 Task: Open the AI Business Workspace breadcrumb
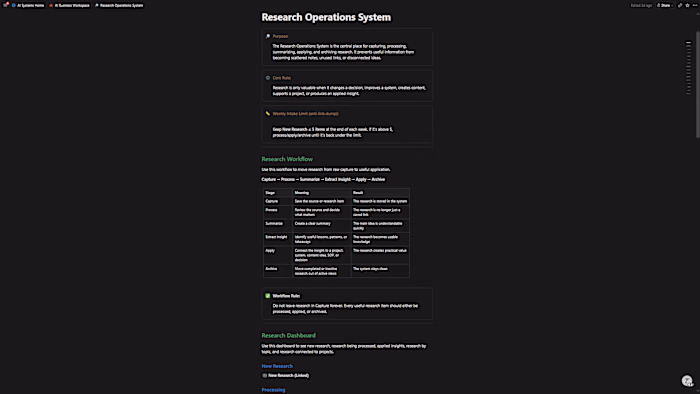[70, 5]
